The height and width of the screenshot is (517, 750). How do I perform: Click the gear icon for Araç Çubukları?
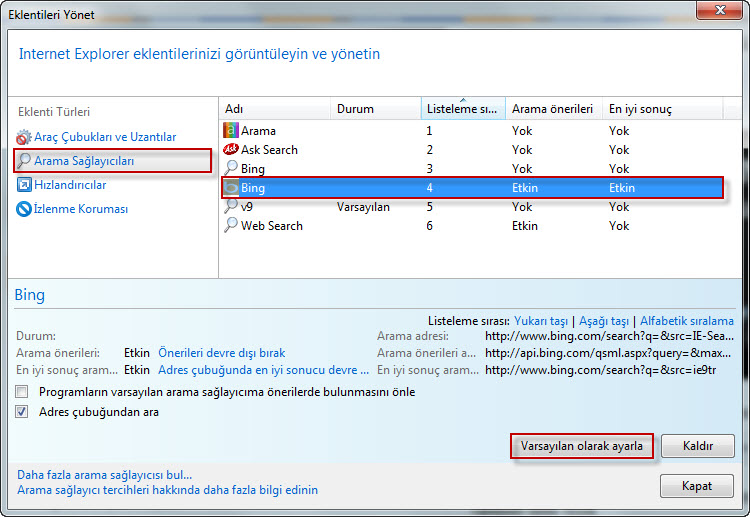click(24, 137)
